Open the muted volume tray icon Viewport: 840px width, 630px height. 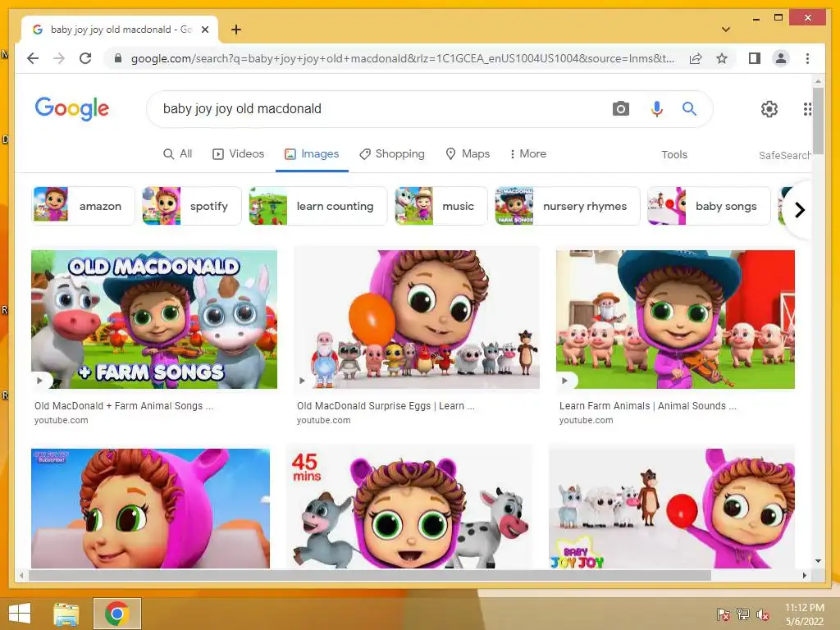click(762, 614)
